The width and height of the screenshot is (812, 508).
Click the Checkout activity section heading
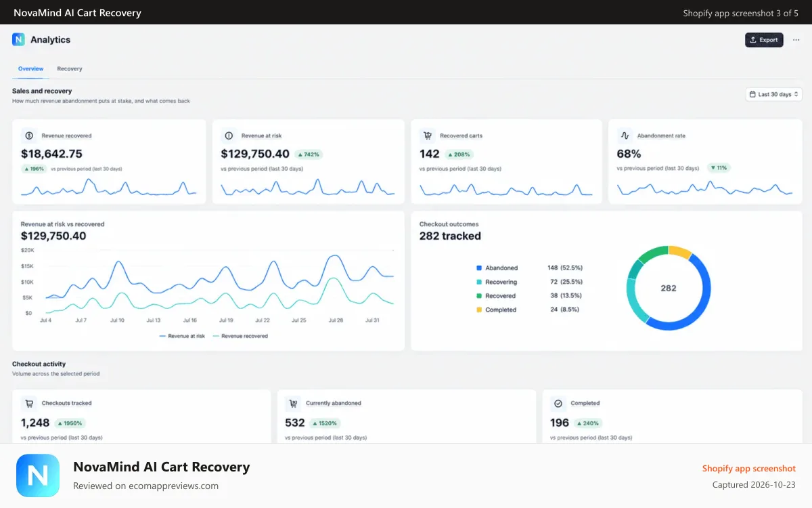tap(39, 364)
